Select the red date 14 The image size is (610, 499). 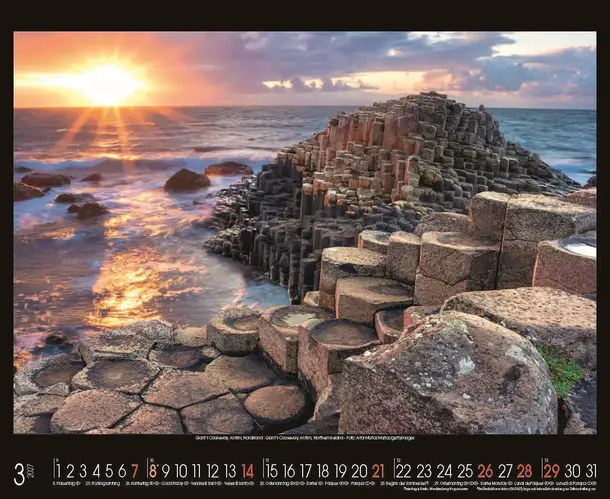coord(247,471)
